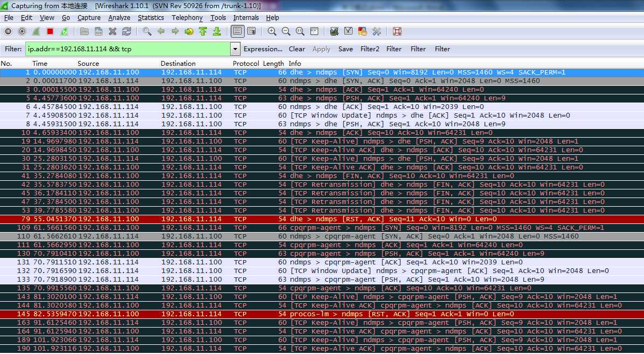Open help (lifebuoy icon)
The height and width of the screenshot is (354, 644).
(x=397, y=32)
